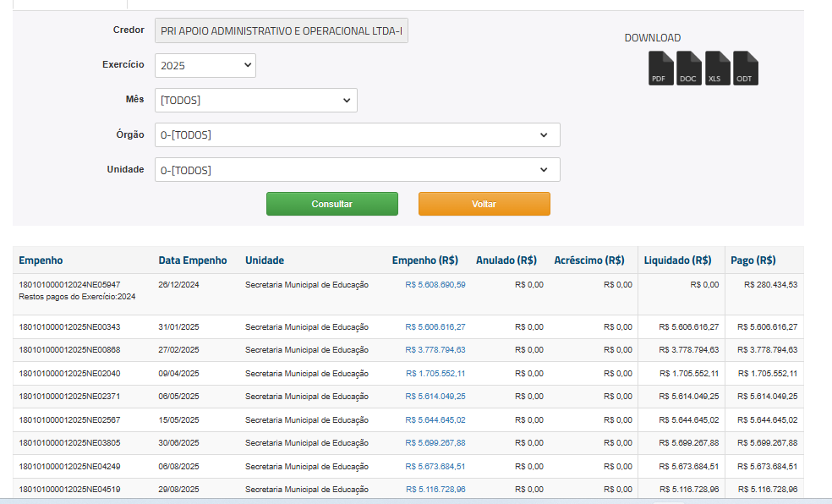Click empenho amount R$ 5.673.684,51
The height and width of the screenshot is (504, 832).
[x=435, y=466]
